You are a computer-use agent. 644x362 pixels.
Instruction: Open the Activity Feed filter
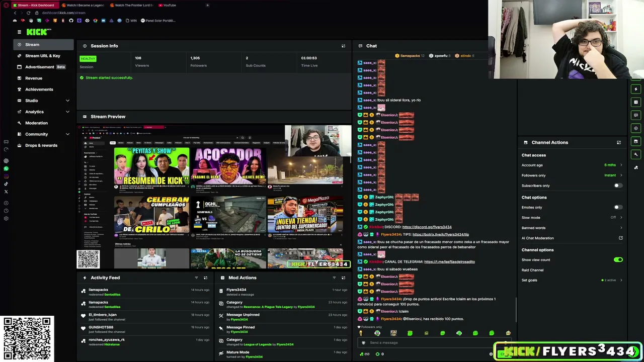pyautogui.click(x=196, y=278)
